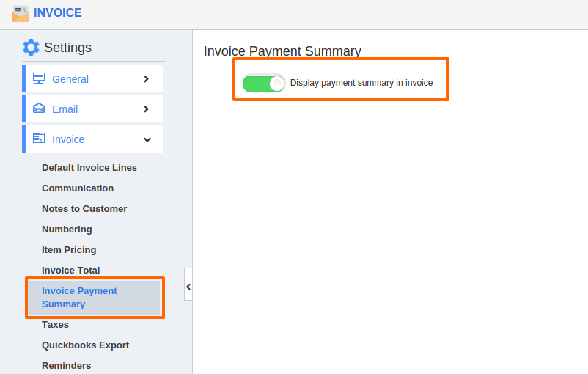Open Default Invoice Lines settings
The height and width of the screenshot is (374, 588).
click(89, 168)
